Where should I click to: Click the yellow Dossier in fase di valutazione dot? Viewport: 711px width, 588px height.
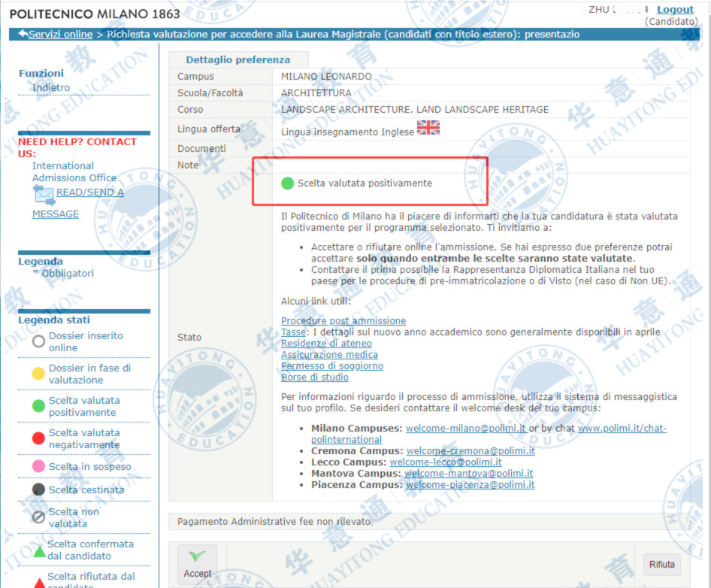coord(38,374)
